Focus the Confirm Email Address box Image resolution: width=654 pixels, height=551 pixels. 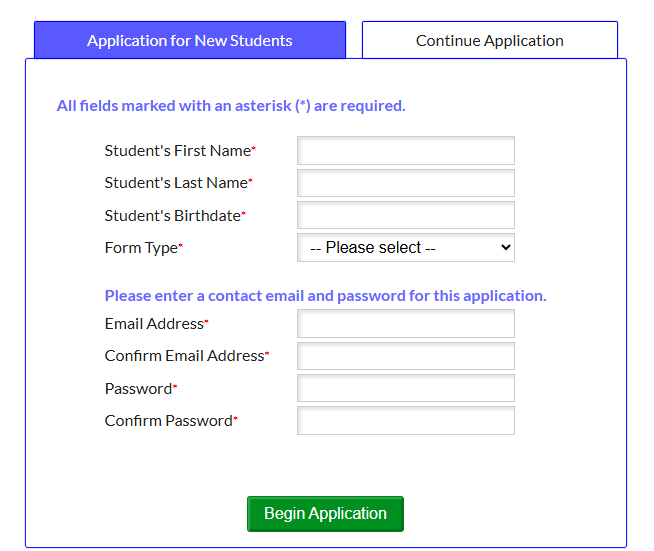[x=406, y=356]
